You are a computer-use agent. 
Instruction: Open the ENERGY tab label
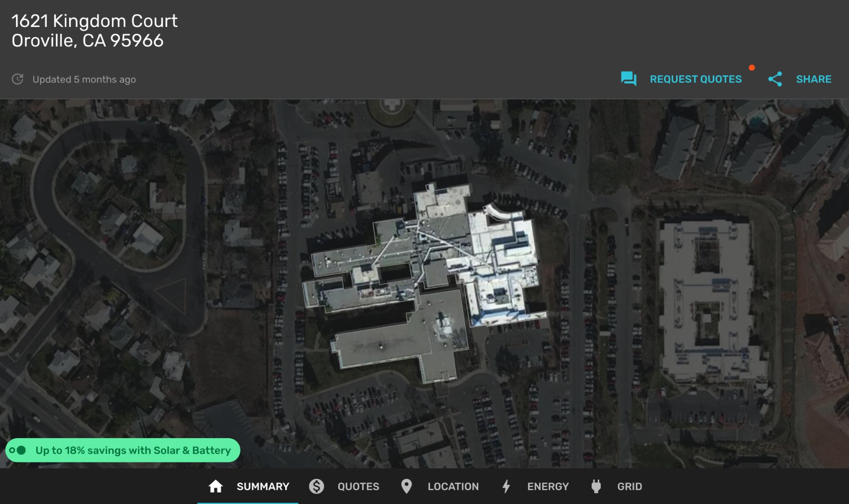(547, 486)
